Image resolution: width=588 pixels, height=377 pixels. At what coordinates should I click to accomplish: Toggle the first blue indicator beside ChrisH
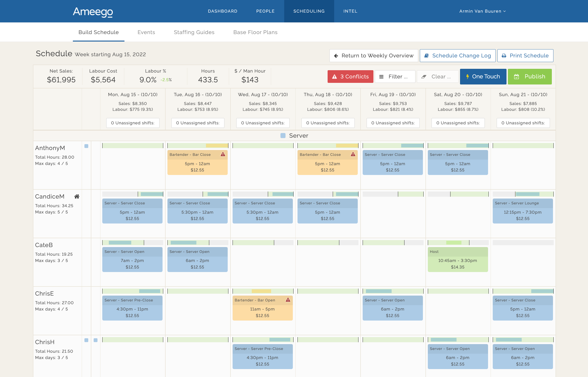[86, 340]
